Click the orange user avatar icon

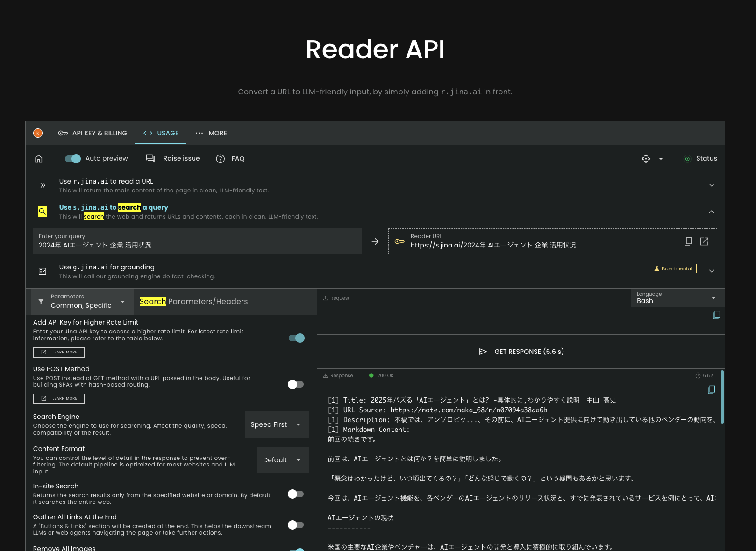tap(38, 133)
